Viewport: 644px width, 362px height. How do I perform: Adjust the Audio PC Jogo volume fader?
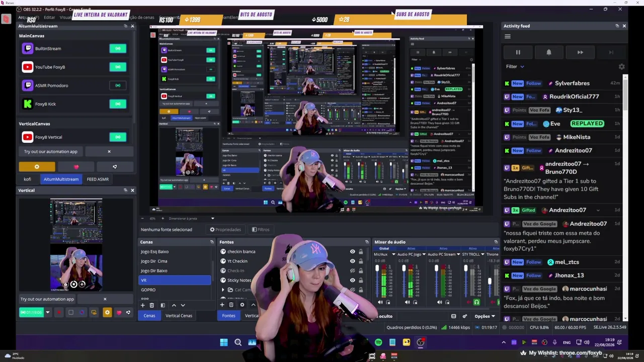(404, 269)
